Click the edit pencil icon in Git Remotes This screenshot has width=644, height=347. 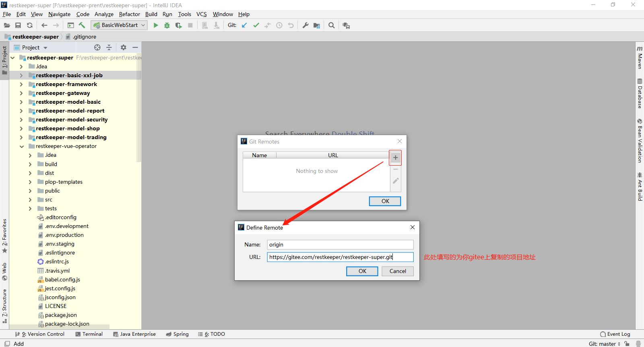(x=396, y=181)
